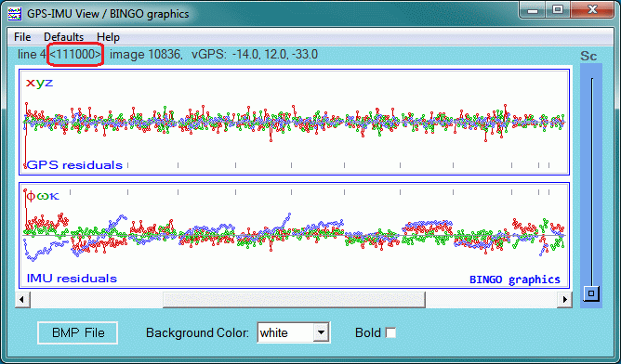Click the Sc scale slider handle

(x=591, y=293)
